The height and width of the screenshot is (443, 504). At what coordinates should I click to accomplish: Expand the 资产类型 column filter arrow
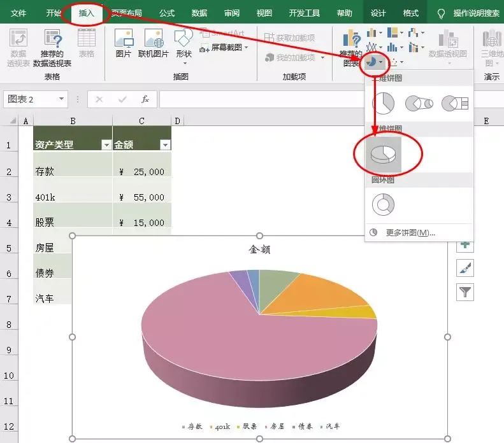click(106, 145)
